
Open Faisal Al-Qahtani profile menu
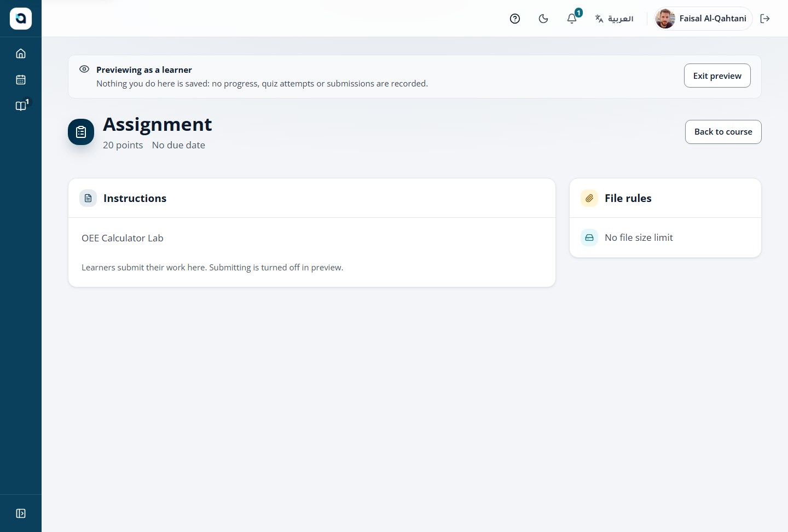click(x=704, y=19)
